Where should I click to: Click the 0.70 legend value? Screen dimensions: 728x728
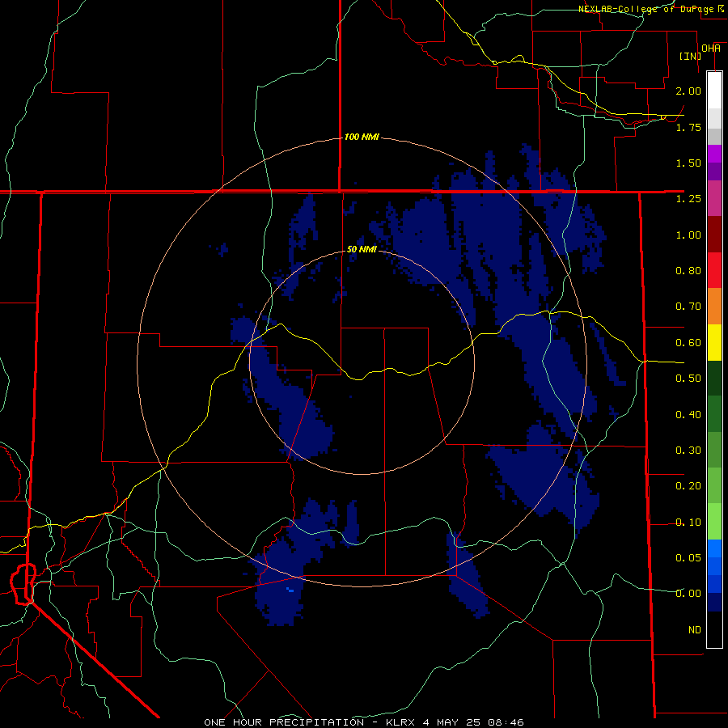click(x=688, y=307)
